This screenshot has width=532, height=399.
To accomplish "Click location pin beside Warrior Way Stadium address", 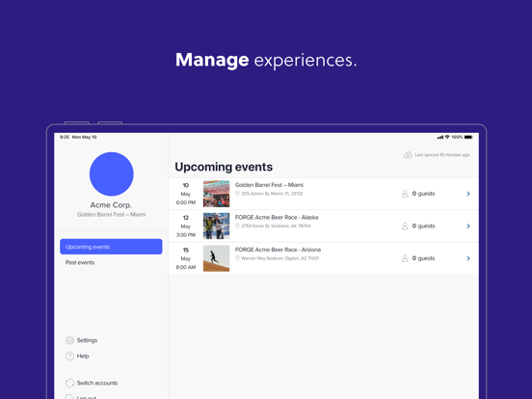I will (237, 258).
